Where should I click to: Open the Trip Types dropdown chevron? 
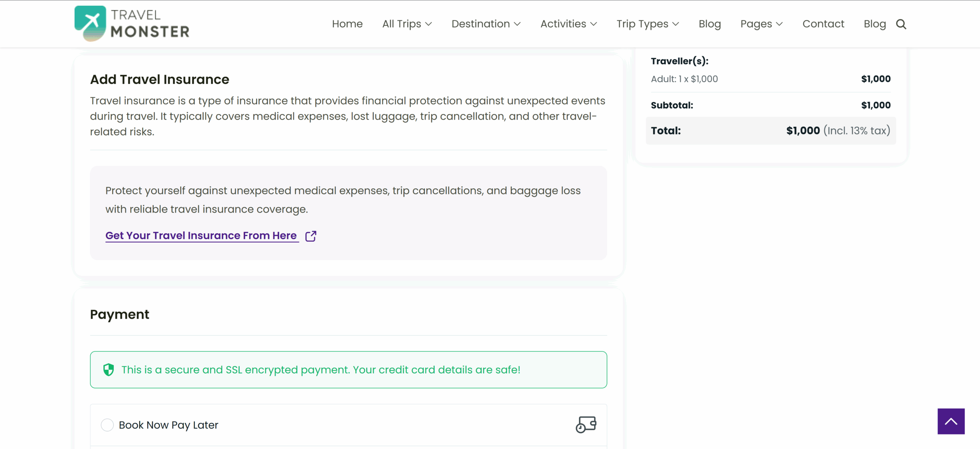coord(676,24)
